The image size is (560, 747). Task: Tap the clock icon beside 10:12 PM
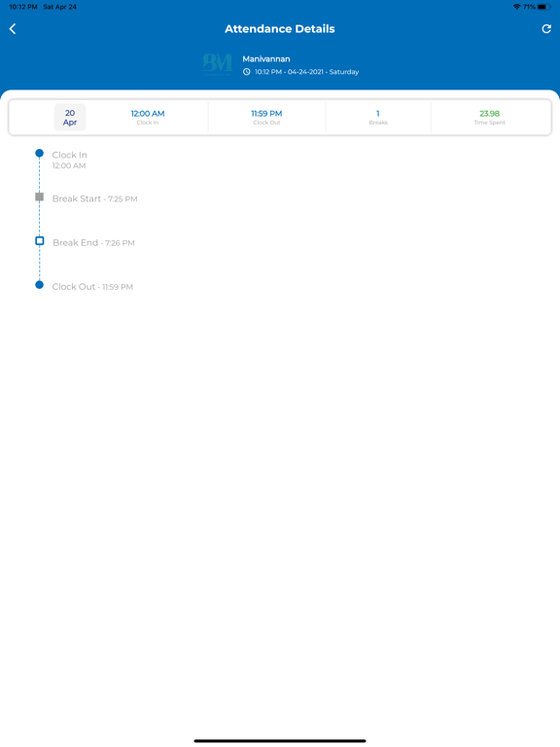(x=247, y=72)
